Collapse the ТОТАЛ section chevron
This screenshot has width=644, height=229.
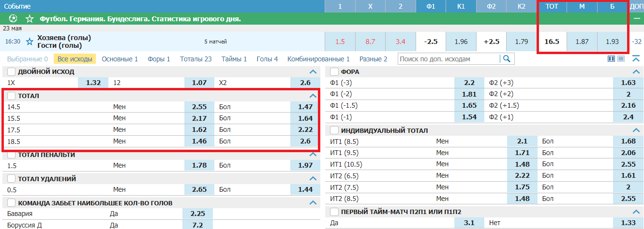point(313,96)
